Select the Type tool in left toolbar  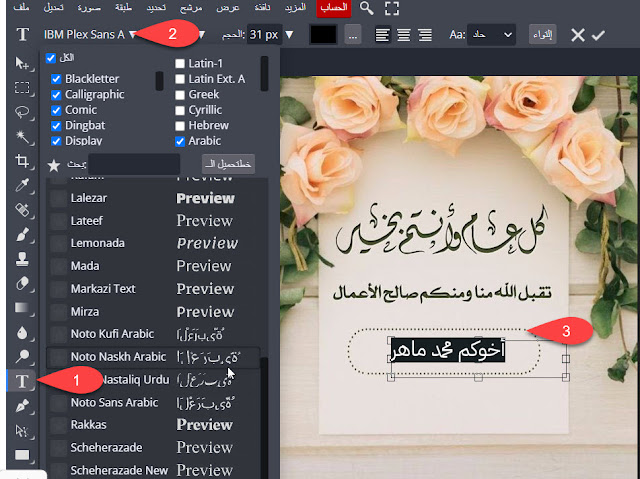[22, 381]
